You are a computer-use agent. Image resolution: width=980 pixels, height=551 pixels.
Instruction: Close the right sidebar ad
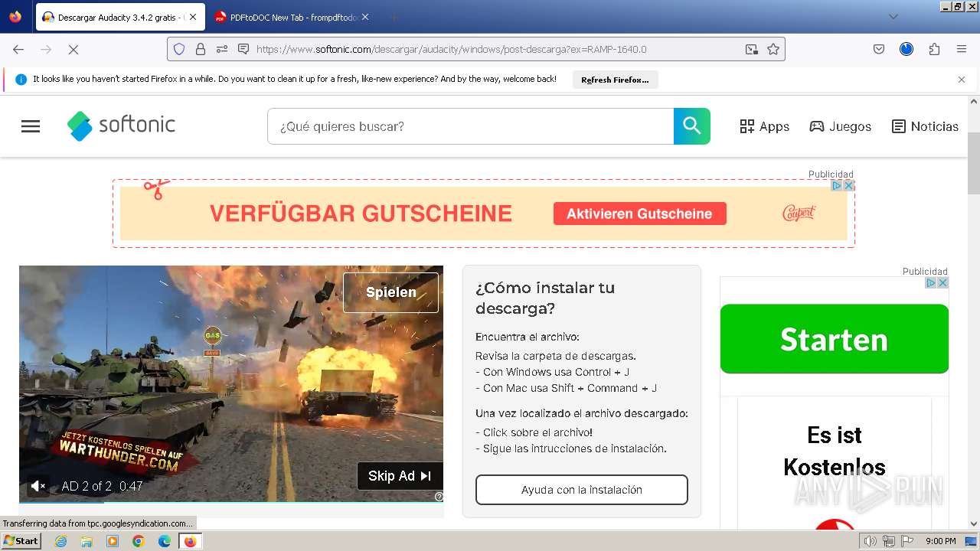(x=942, y=282)
